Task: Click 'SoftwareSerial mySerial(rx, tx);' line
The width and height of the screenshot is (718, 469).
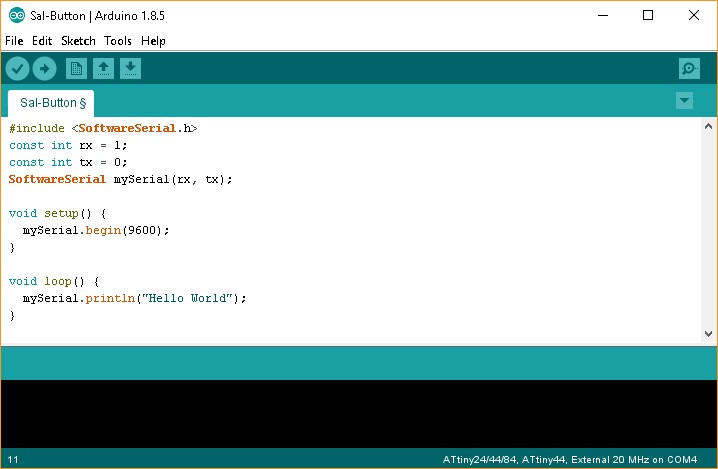Action: coord(120,179)
